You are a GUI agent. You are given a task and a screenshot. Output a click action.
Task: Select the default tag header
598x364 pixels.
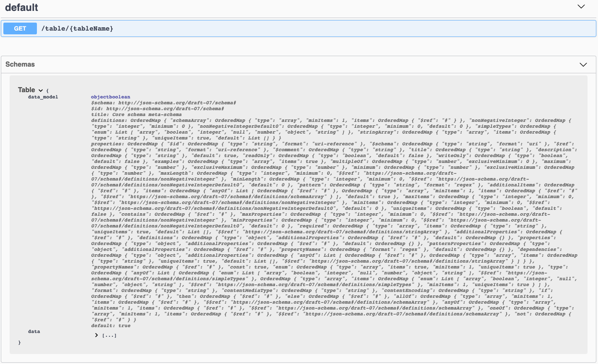(x=21, y=7)
